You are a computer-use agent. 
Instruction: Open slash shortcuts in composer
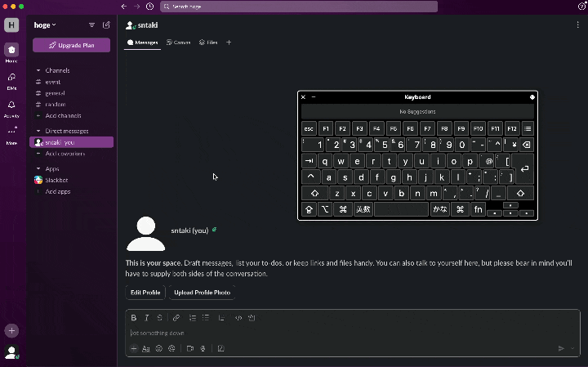(x=220, y=349)
